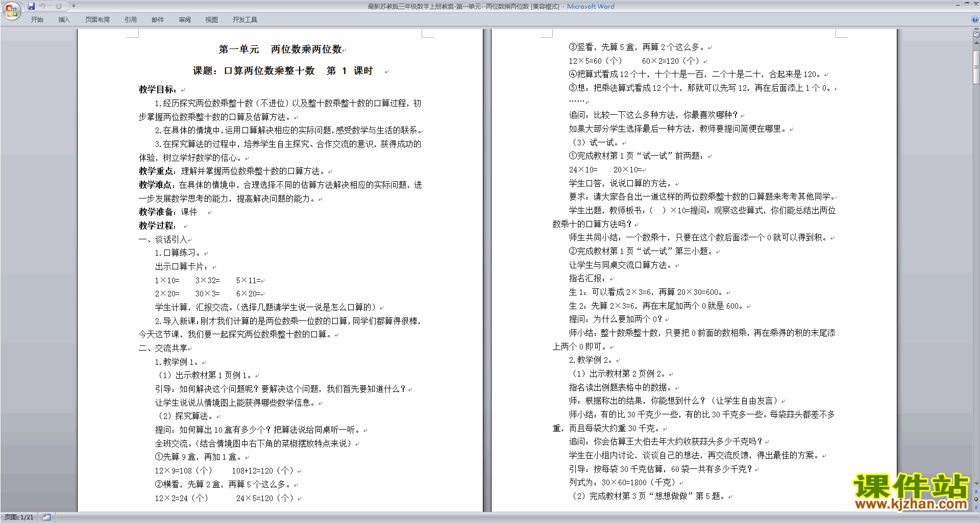
Task: Click the macro recording icon in status bar
Action: coord(46,517)
